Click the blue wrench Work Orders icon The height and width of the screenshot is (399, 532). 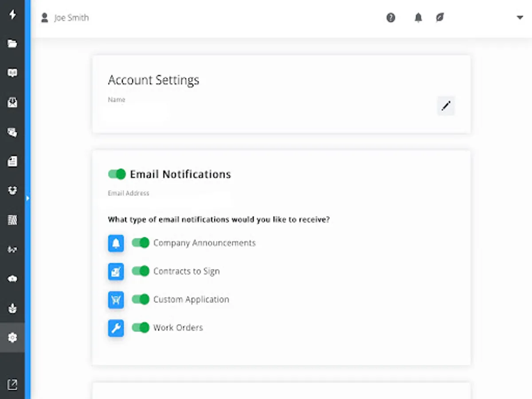click(x=116, y=328)
